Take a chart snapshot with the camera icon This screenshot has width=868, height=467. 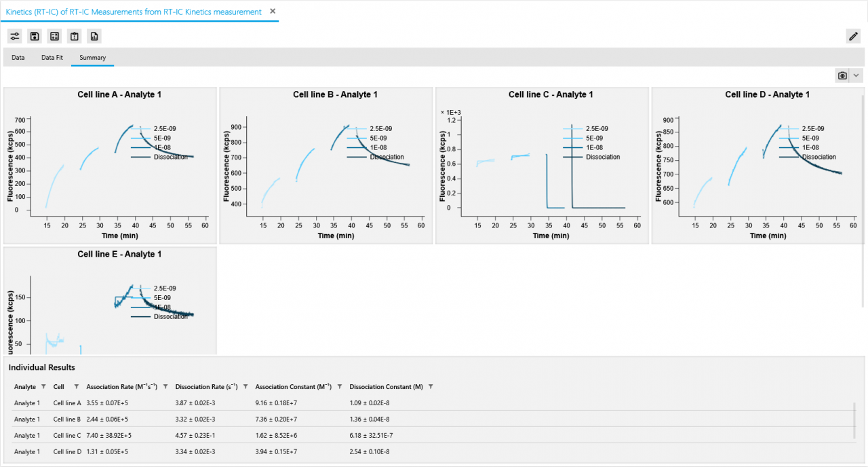[x=842, y=75]
